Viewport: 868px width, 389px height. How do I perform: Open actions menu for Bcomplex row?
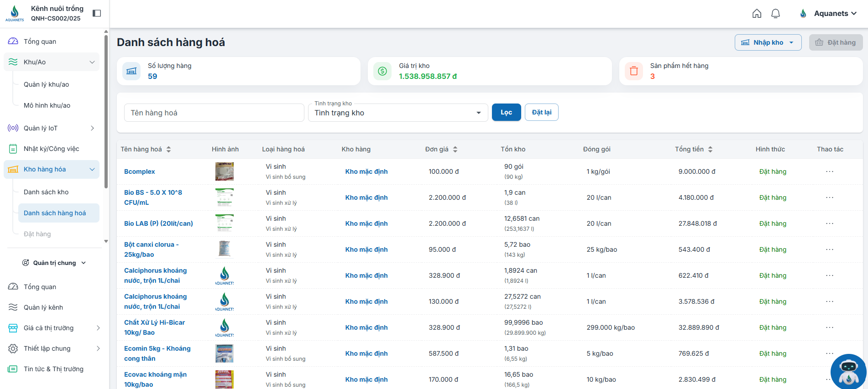tap(829, 171)
